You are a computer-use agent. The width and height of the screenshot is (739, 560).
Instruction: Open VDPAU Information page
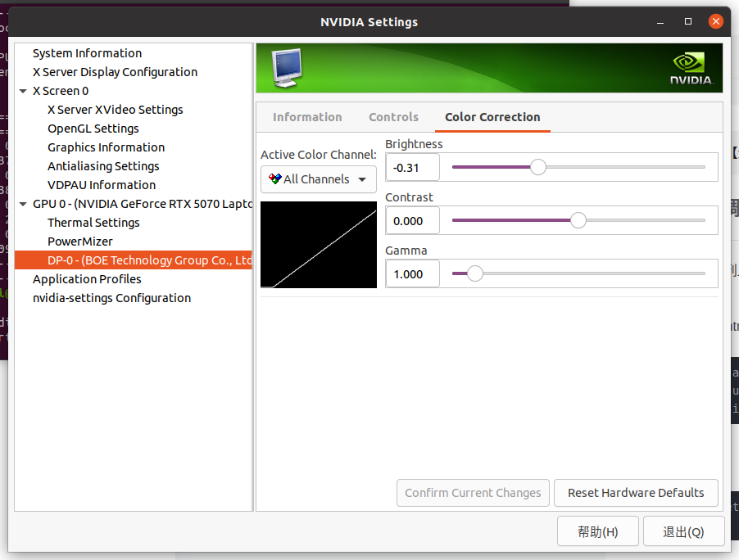102,185
